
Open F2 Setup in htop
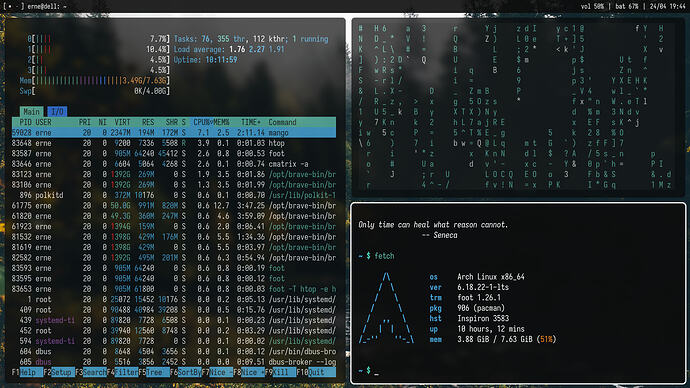coord(59,372)
